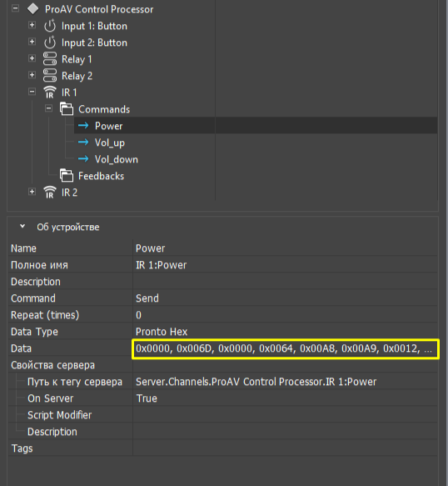Click the blue arrow icon beside Vol_down
Screen dimensions: 448x486
click(x=83, y=159)
